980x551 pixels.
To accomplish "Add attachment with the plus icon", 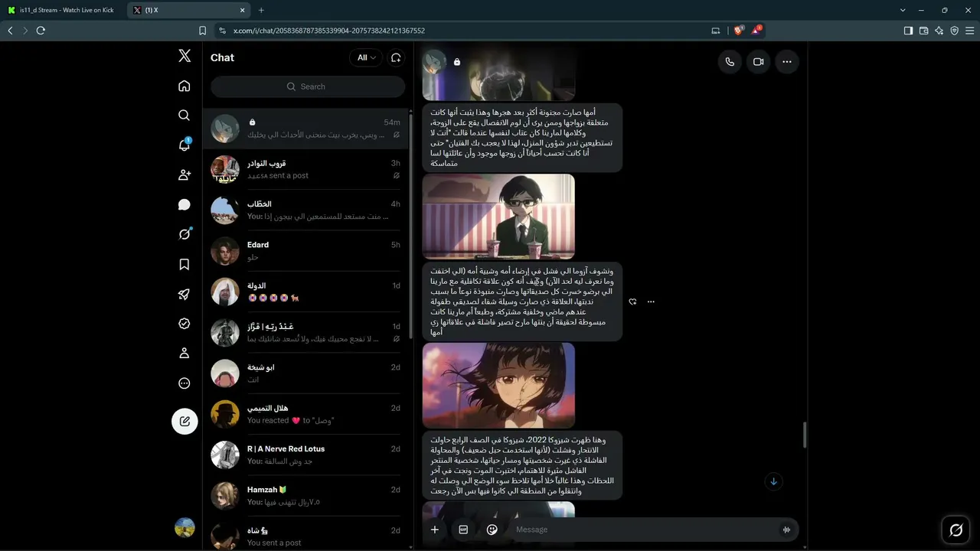I will point(435,530).
